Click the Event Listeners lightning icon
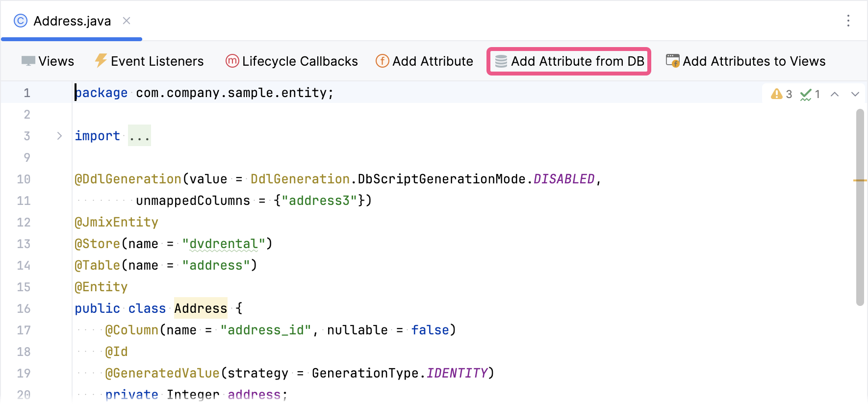868x404 pixels. pos(101,61)
